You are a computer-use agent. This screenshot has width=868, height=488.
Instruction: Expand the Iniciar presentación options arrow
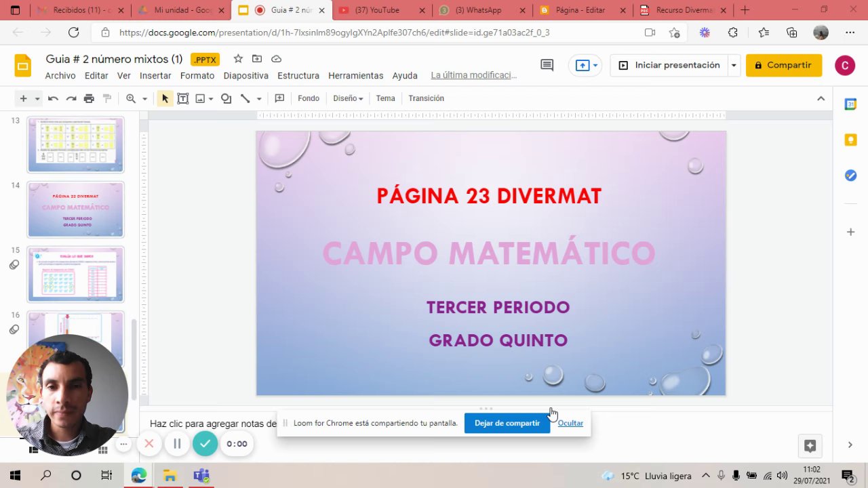click(x=733, y=65)
